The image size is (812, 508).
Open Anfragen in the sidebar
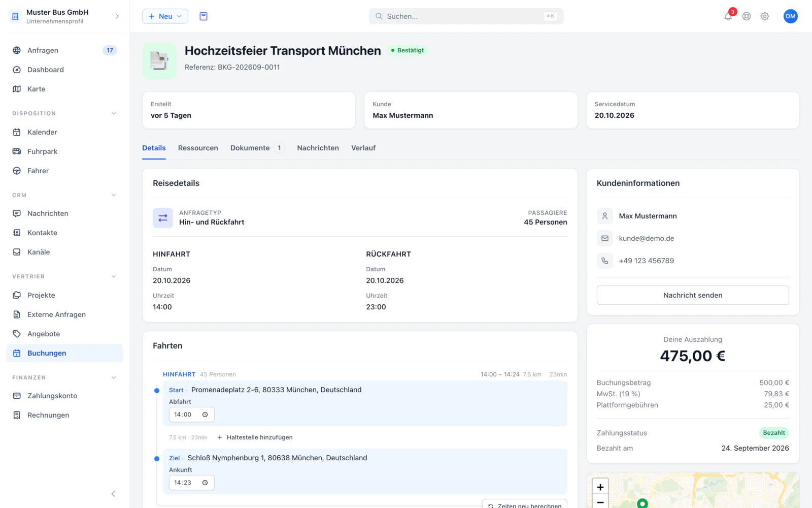(64, 50)
